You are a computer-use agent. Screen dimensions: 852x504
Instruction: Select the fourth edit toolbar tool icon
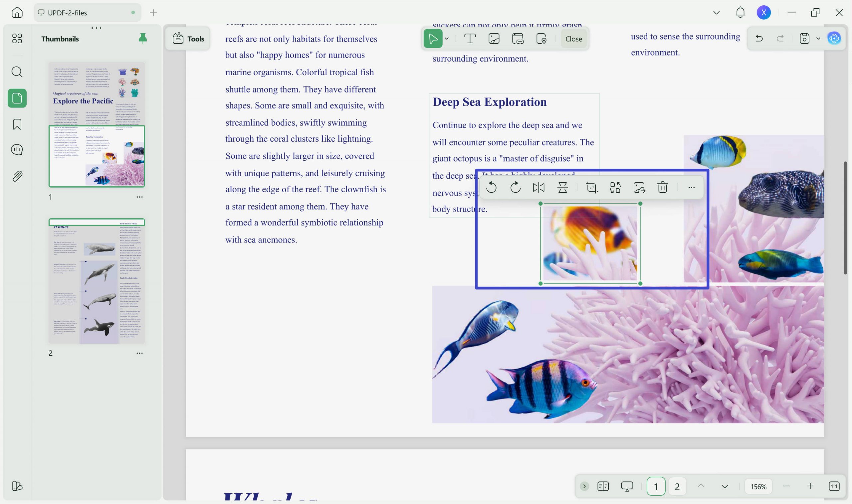point(541,39)
